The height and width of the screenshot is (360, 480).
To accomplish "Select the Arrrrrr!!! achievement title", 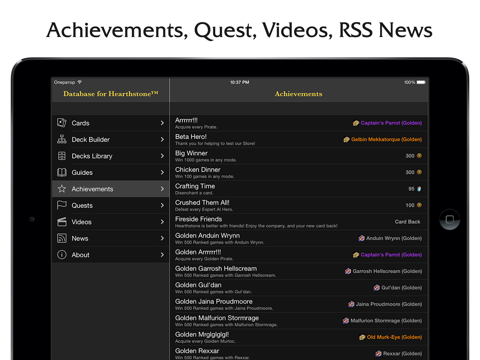I will click(x=186, y=120).
